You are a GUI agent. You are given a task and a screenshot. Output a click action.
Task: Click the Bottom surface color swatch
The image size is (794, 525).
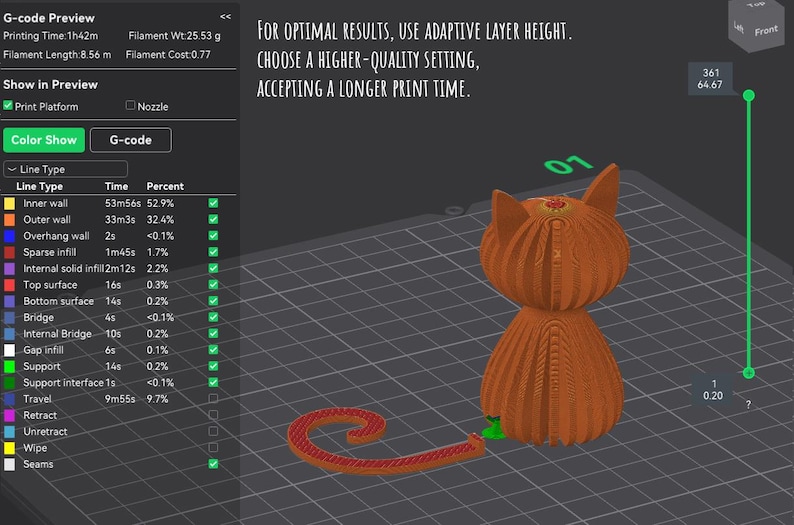tap(9, 301)
